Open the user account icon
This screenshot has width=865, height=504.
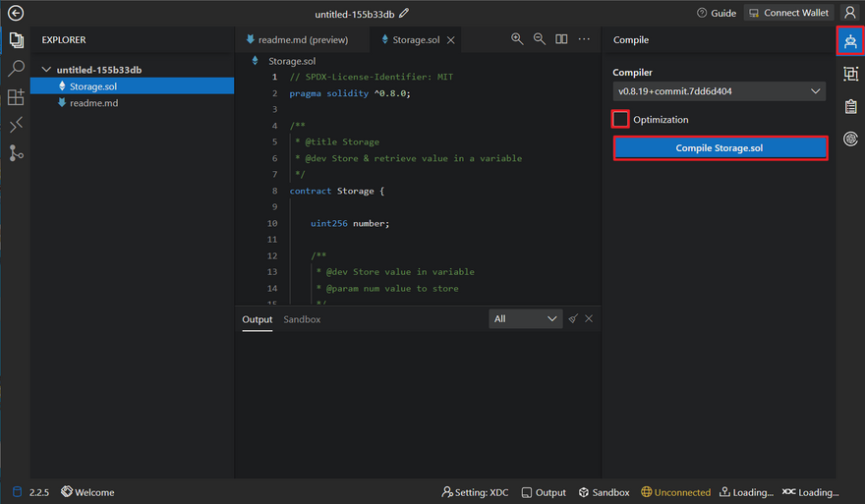850,13
